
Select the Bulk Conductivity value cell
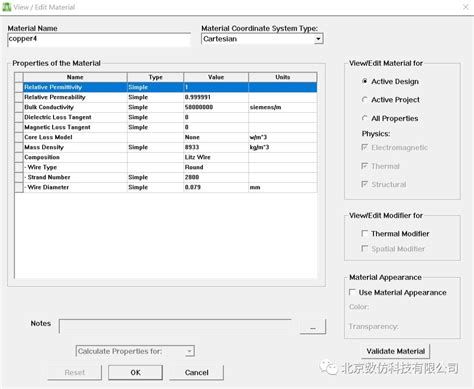(216, 107)
